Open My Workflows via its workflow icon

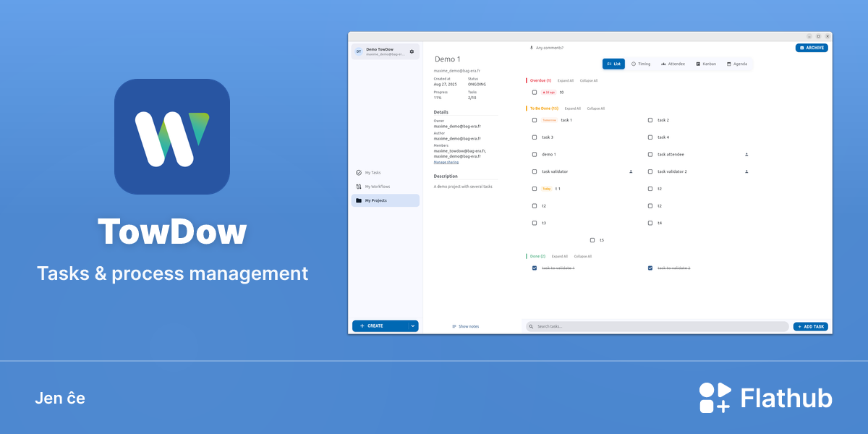click(359, 187)
